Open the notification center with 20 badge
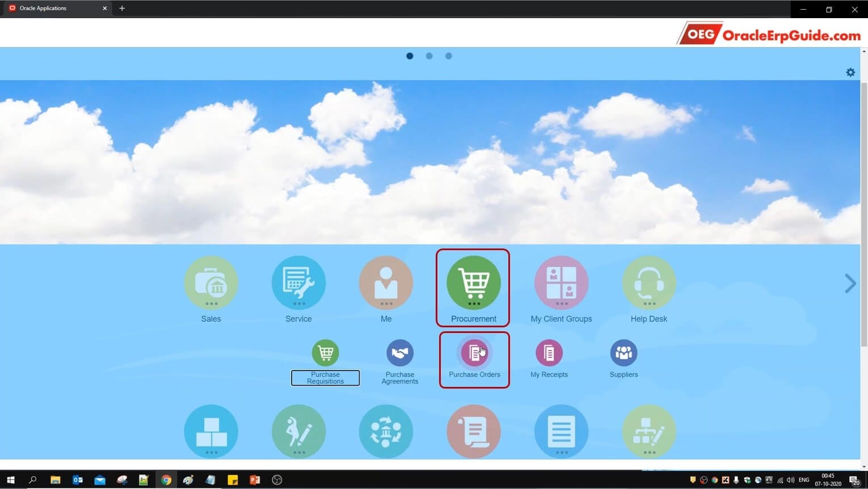868x489 pixels. pos(855,480)
